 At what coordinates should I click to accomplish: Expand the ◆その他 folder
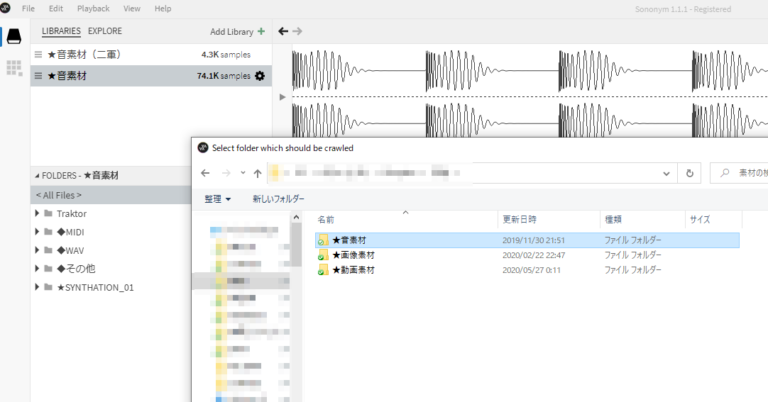(x=37, y=268)
